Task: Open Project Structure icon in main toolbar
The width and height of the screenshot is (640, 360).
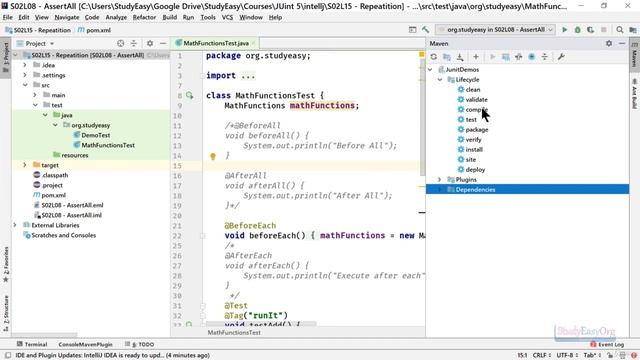Action: (633, 30)
